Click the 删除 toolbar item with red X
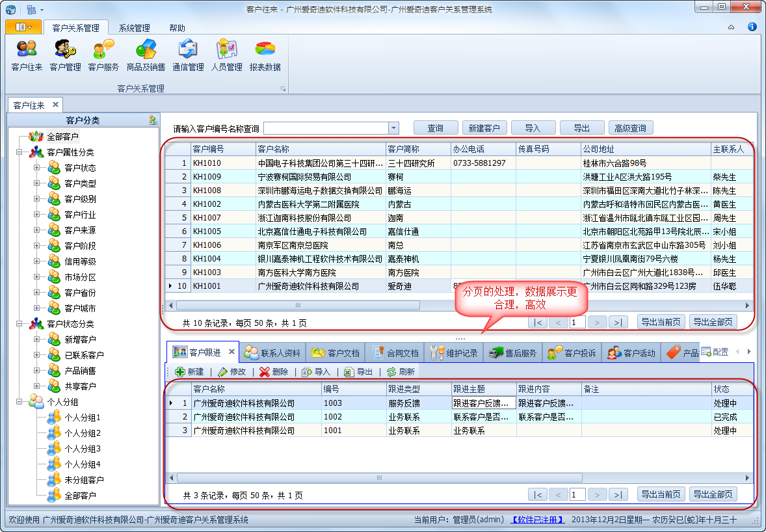 click(274, 372)
